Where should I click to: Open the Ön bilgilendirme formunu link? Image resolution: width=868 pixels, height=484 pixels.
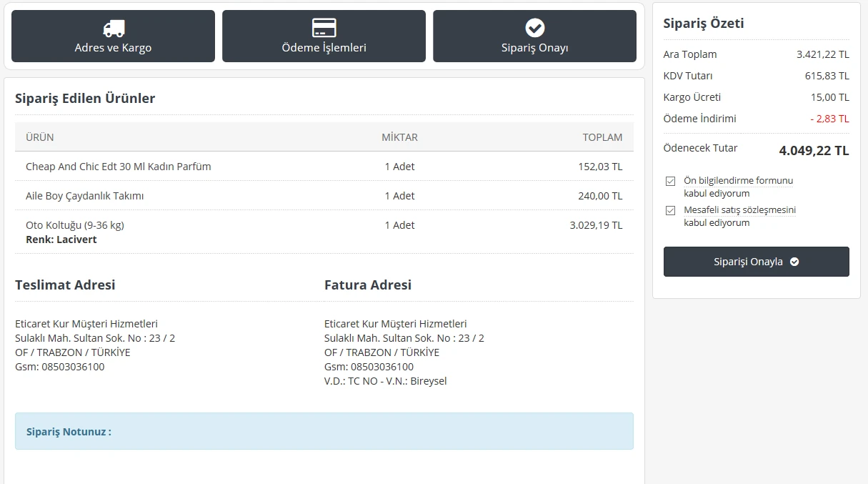[738, 181]
